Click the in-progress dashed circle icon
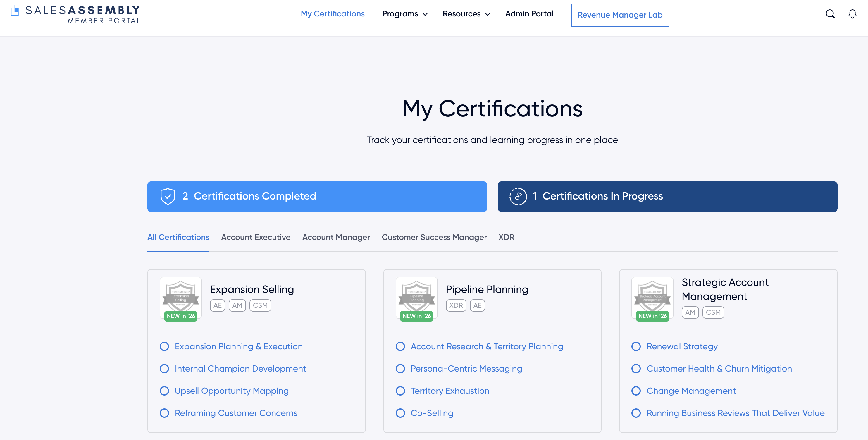 pyautogui.click(x=518, y=196)
